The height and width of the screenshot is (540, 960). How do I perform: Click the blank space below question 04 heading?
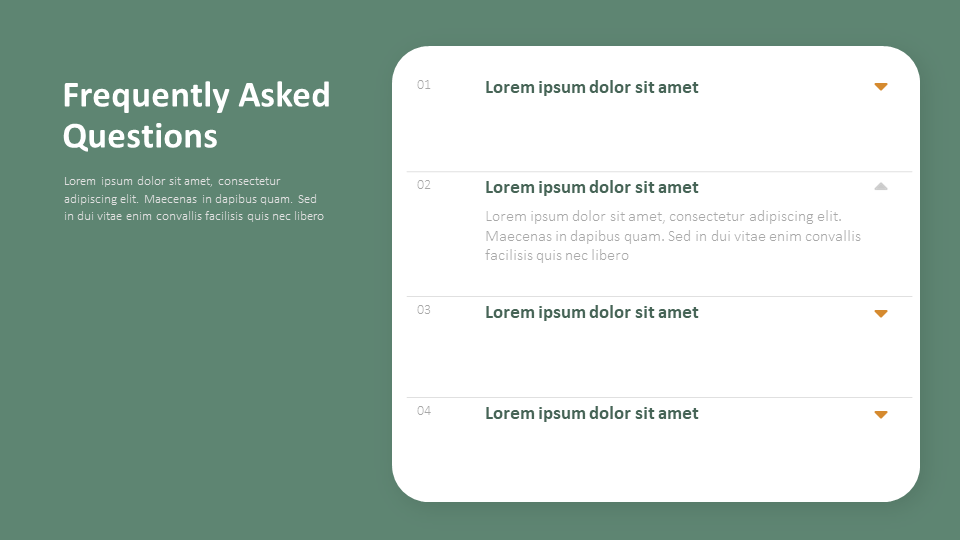[659, 458]
